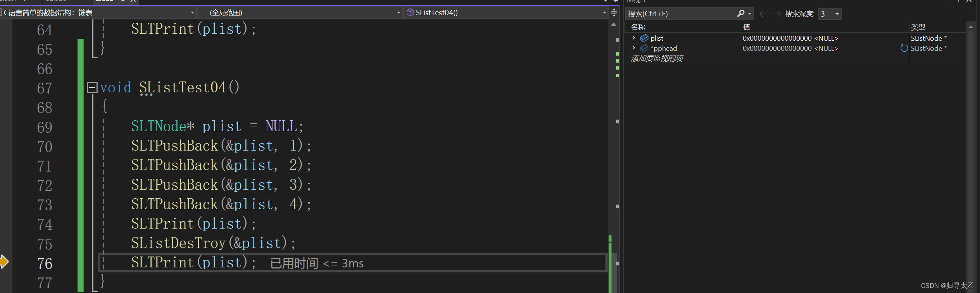Viewport: 980px width, 293px height.
Task: Click the 值 column header
Action: pos(825,27)
